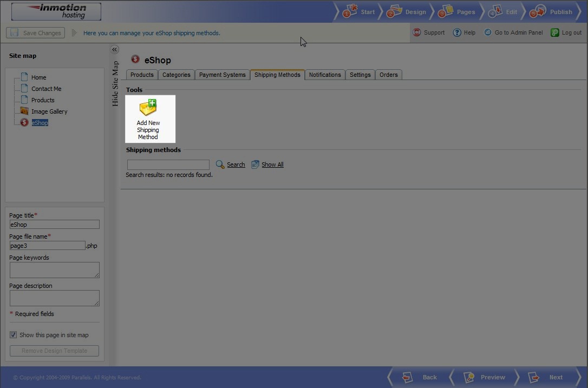Click the Design step icon
Screen dimensions: 588x388
coord(395,11)
